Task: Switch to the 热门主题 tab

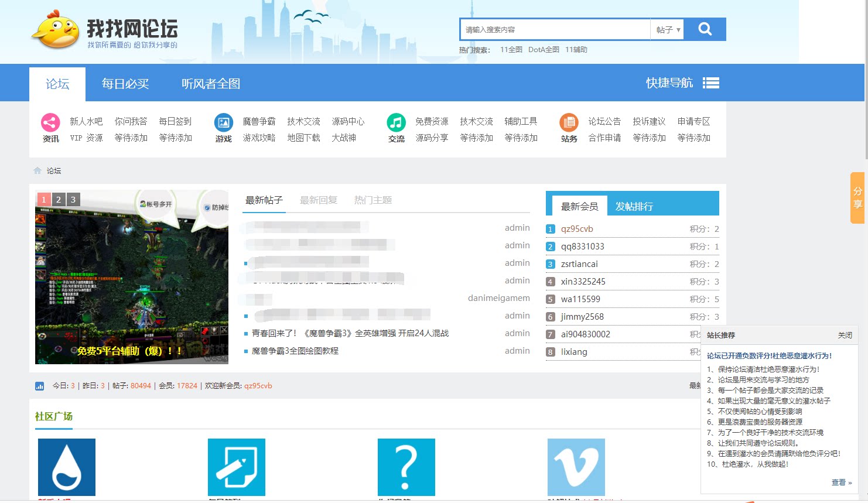Action: click(373, 200)
